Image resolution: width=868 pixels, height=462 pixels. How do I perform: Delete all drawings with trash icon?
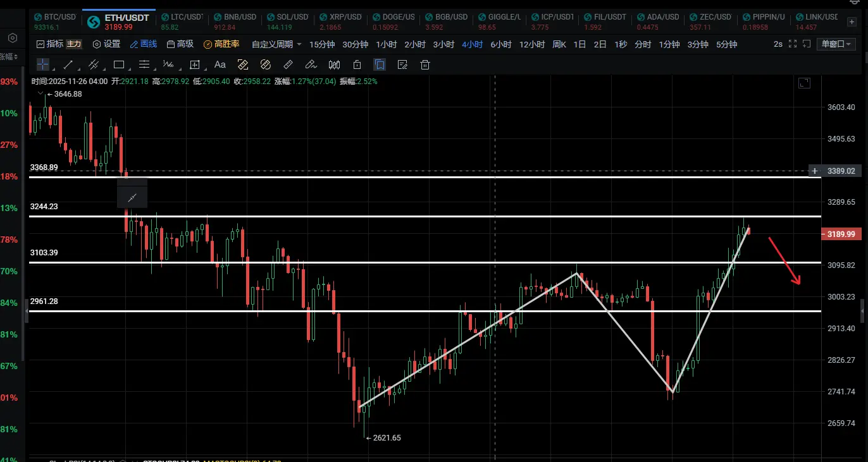point(425,64)
